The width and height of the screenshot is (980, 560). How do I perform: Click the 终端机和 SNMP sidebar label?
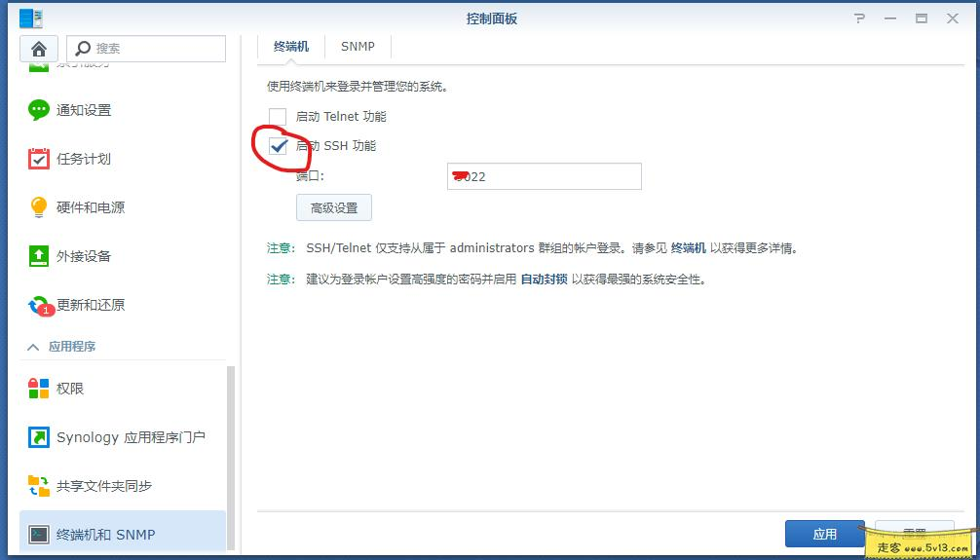[105, 535]
